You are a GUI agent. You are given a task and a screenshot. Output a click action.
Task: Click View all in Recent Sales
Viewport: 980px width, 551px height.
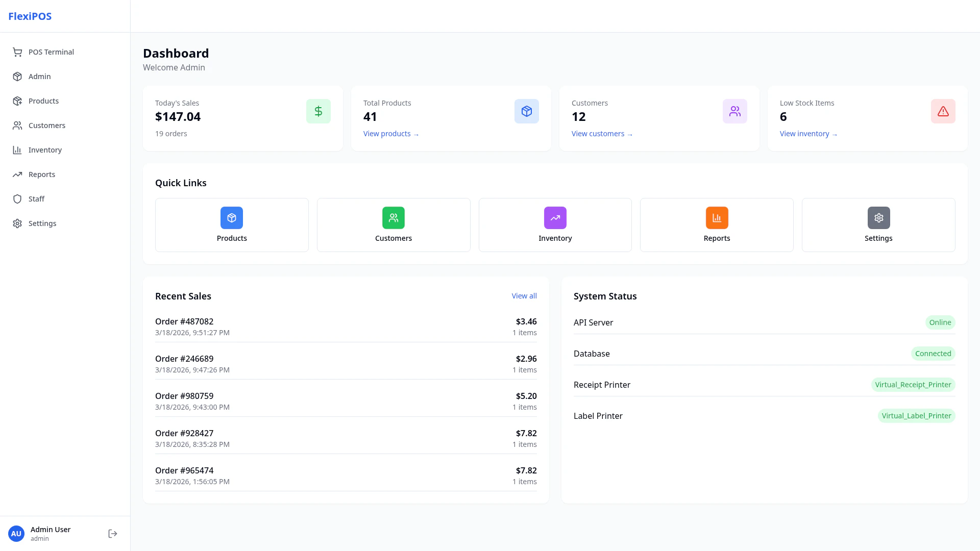[524, 296]
